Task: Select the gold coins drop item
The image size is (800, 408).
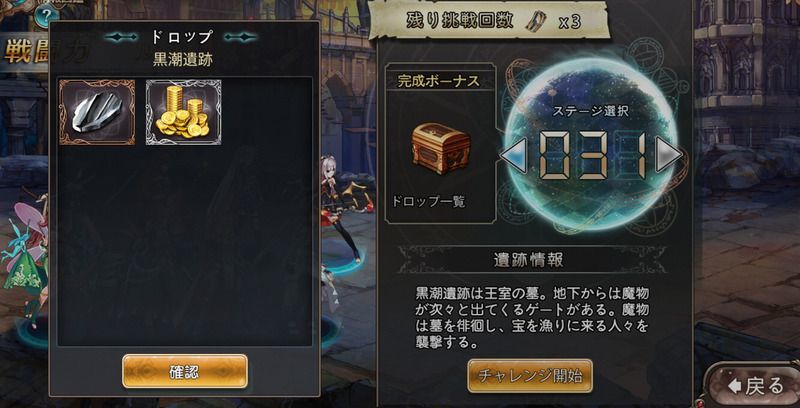Action: coord(184,112)
